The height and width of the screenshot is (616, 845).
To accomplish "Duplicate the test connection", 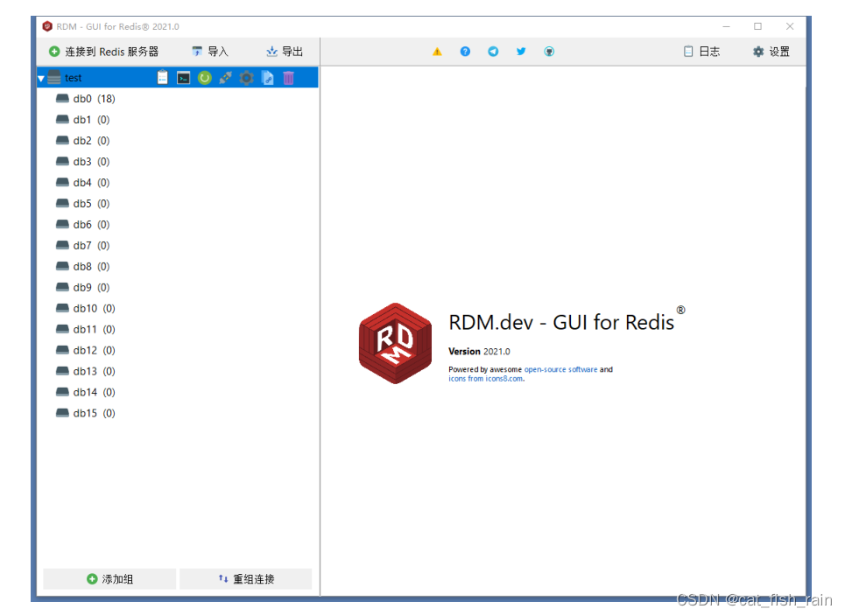I will (x=267, y=77).
